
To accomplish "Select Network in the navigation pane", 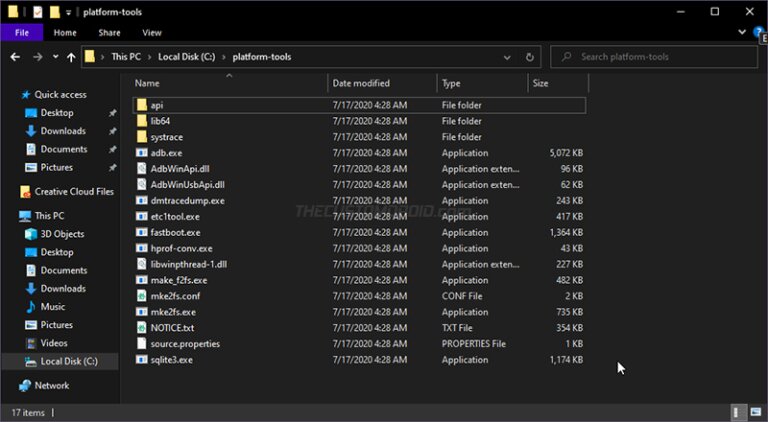I will (x=52, y=385).
